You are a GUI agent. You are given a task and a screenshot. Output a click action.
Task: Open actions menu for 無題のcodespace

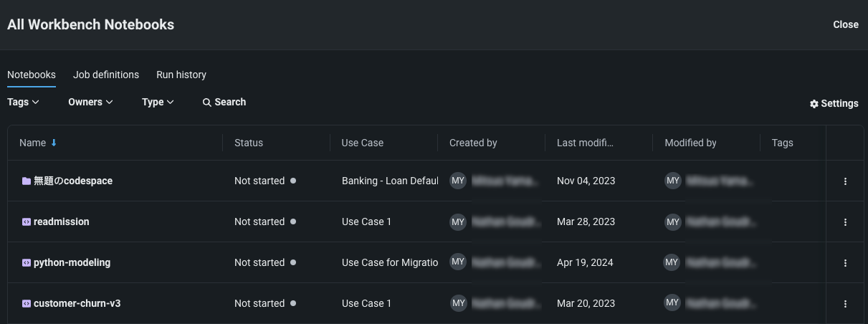click(845, 181)
